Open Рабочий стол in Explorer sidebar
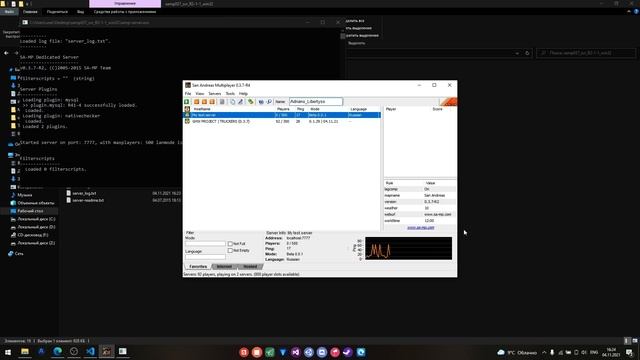640x360 pixels. click(x=30, y=211)
